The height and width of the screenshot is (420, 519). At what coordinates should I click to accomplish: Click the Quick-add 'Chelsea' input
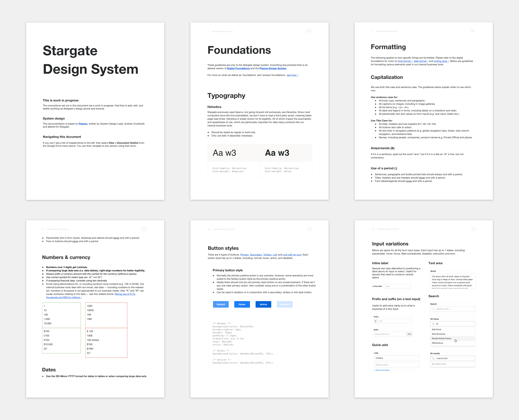click(397, 358)
